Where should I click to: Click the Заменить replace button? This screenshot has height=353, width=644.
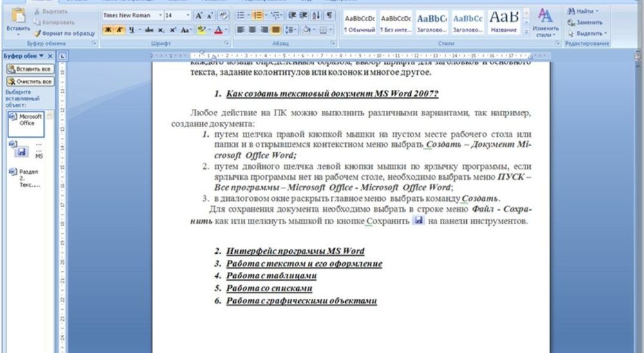click(585, 22)
